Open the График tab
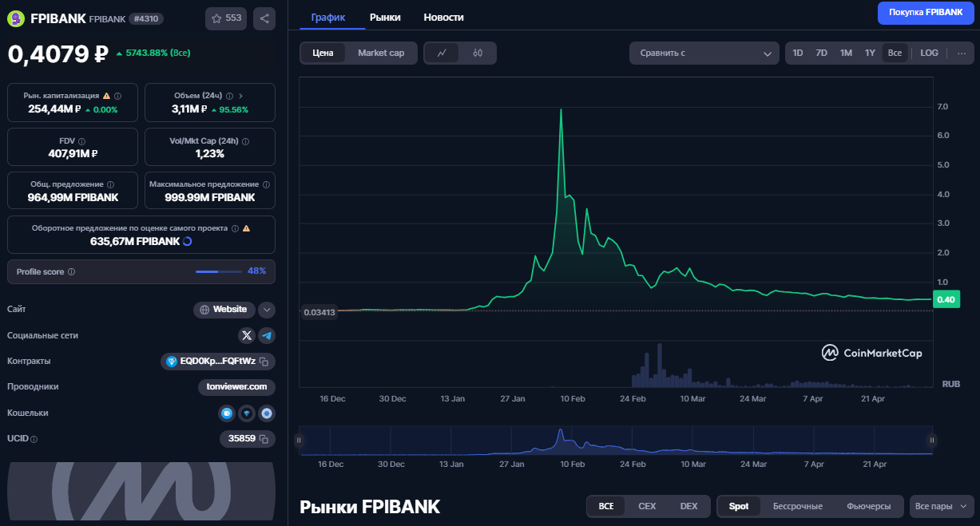 pos(327,17)
